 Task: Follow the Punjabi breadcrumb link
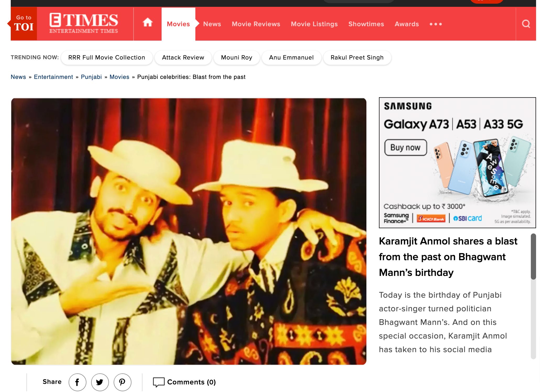pyautogui.click(x=91, y=77)
